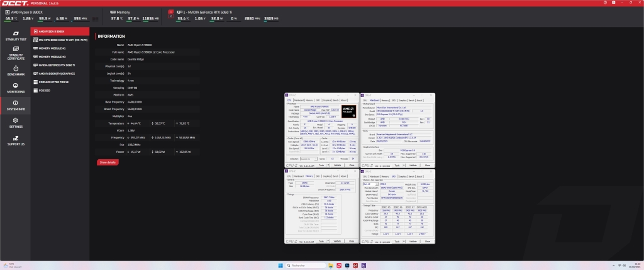Image resolution: width=644 pixels, height=270 pixels.
Task: Open CPU tab in SPD CPU-Z window
Action: coord(365,176)
